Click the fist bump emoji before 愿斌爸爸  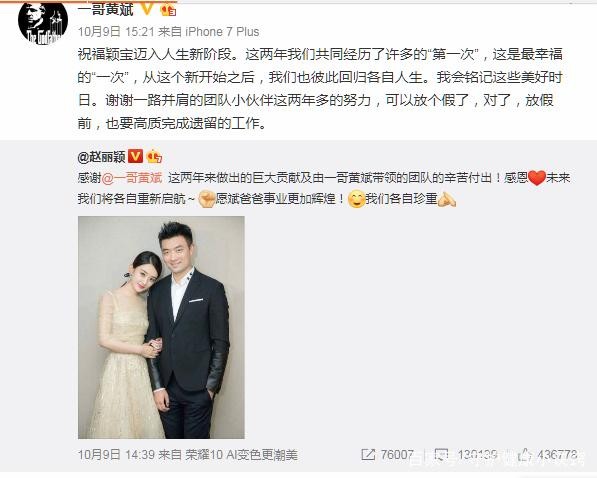[x=207, y=199]
